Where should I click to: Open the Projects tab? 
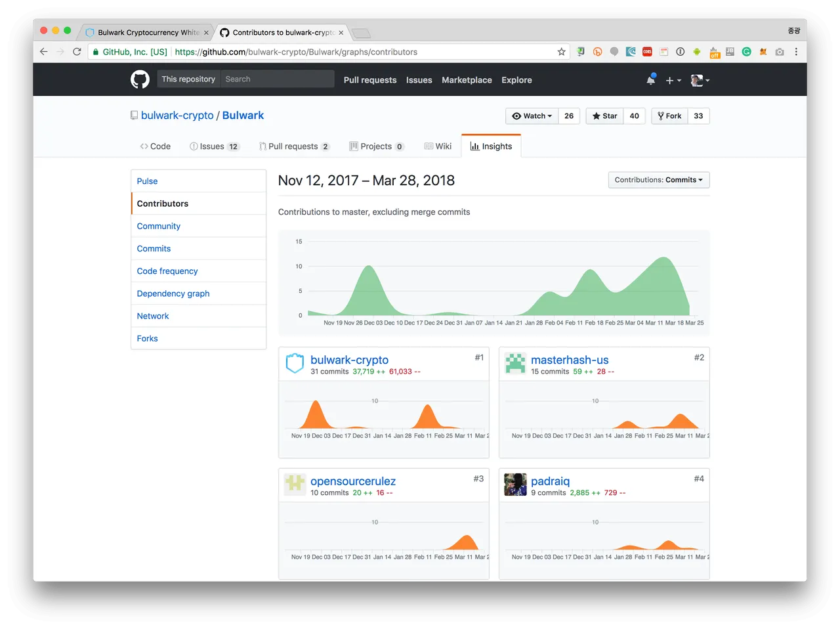[377, 146]
